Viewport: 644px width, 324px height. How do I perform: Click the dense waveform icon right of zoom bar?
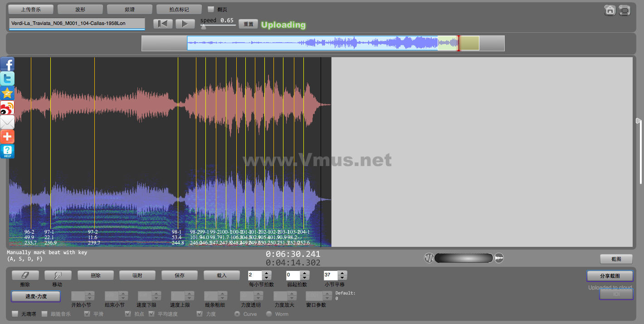499,258
